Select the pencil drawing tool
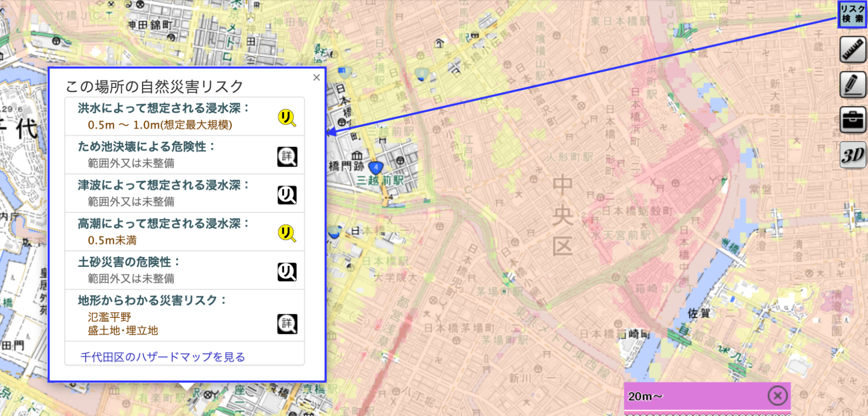The image size is (868, 416). (853, 84)
